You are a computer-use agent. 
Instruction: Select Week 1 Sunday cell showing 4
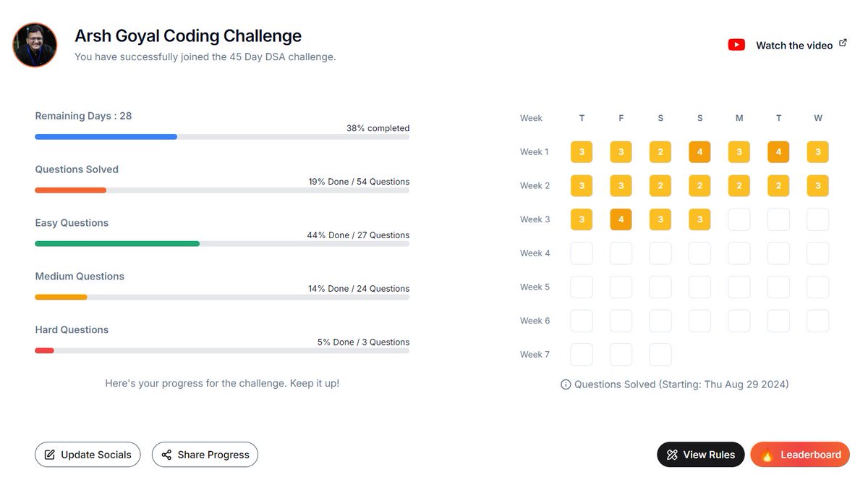tap(699, 152)
